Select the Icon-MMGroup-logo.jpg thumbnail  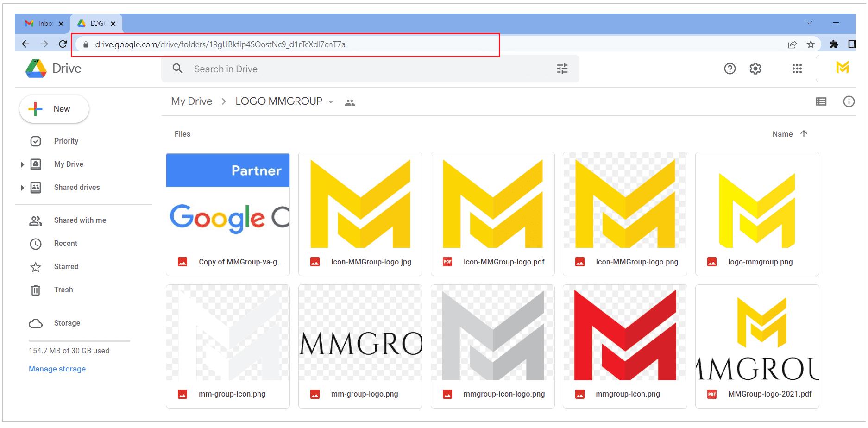tap(360, 201)
